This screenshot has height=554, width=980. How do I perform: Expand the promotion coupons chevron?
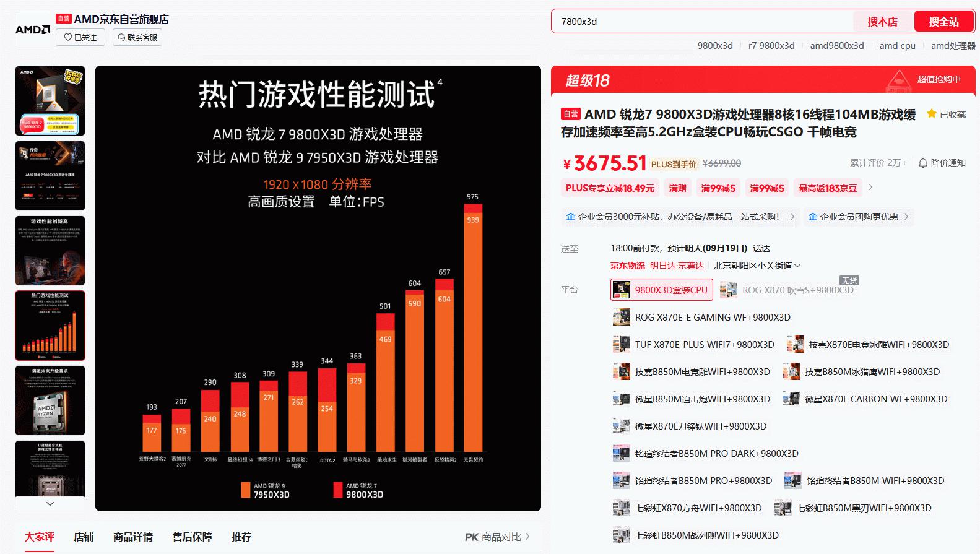click(x=870, y=188)
